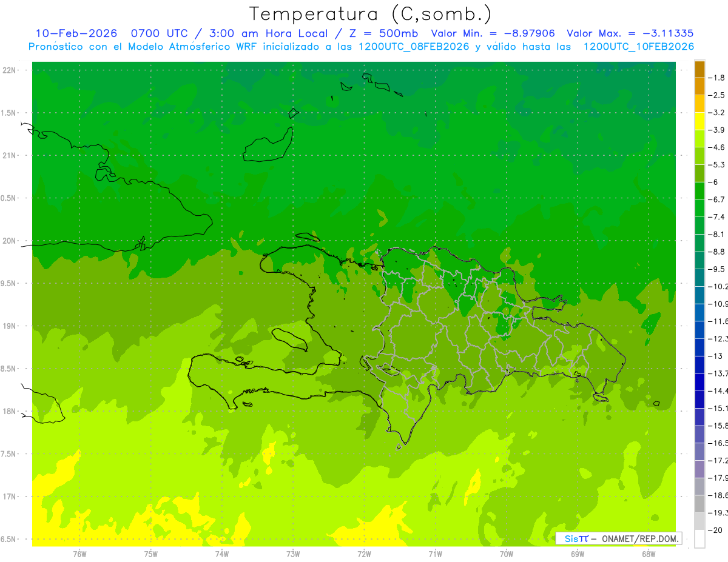
Task: Click the dark blue swatch between -13.7 and -14.4
Action: tap(699, 382)
